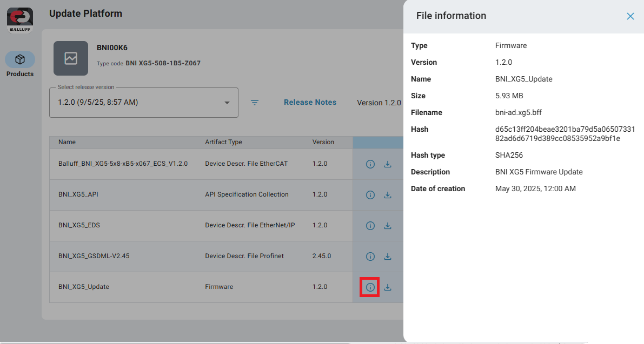
Task: Show info for BNI_XG5_API
Action: 370,195
